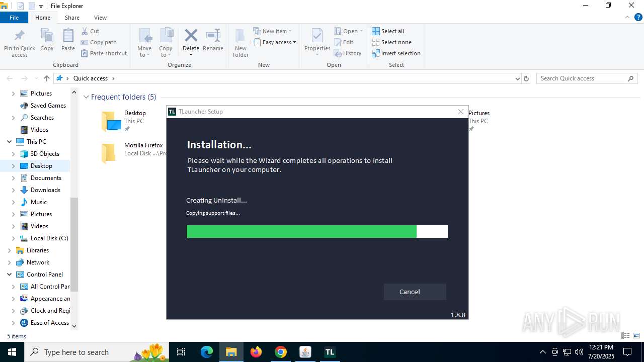Click Select none in ribbon
Screen dimensions: 644x362
pyautogui.click(x=392, y=42)
